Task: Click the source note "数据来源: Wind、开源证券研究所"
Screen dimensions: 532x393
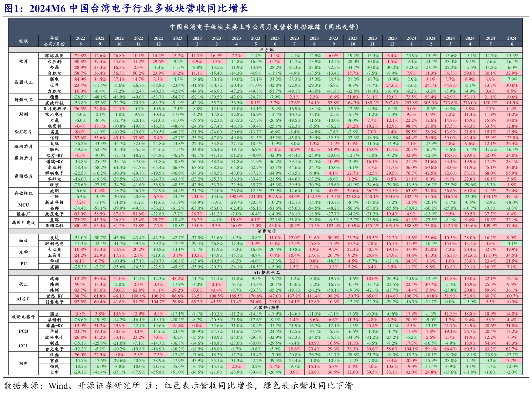Action: (x=72, y=386)
